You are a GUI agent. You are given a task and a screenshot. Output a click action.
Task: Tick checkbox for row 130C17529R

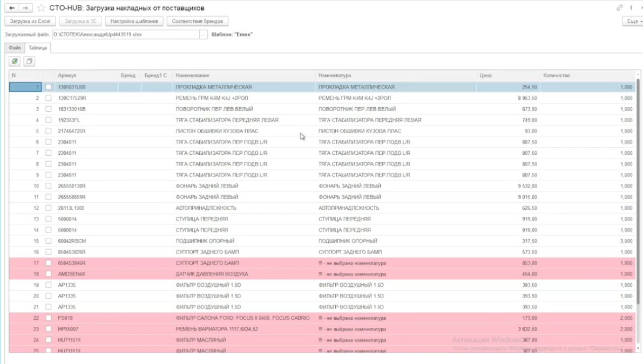tap(49, 98)
